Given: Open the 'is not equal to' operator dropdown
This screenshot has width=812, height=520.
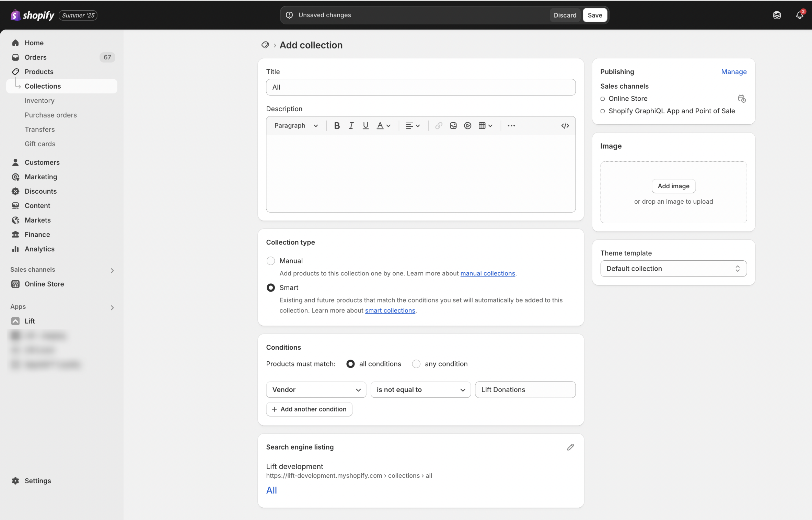Looking at the screenshot, I should [x=420, y=390].
